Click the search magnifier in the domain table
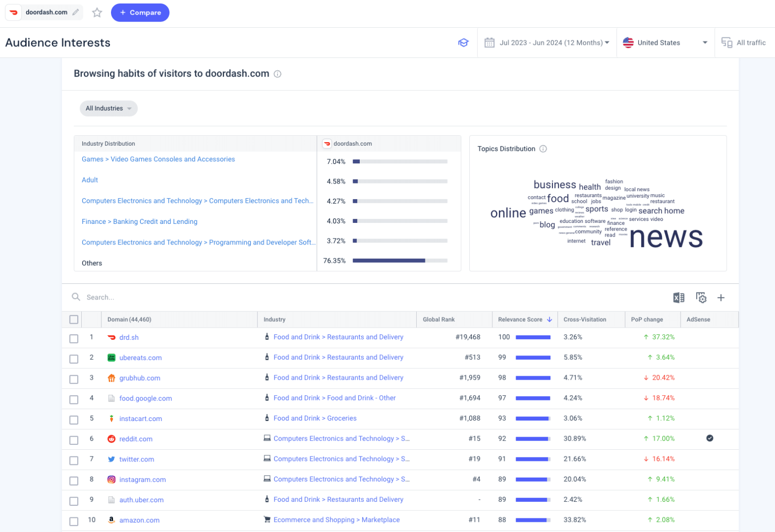Screen dimensions: 775x532 [76, 297]
